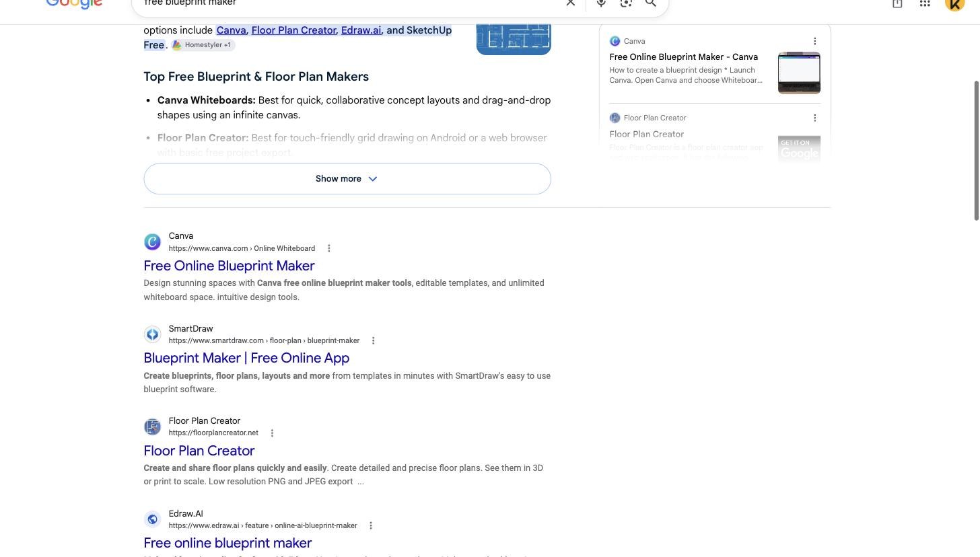Click the search query input field
Image resolution: width=980 pixels, height=557 pixels.
tap(350, 3)
